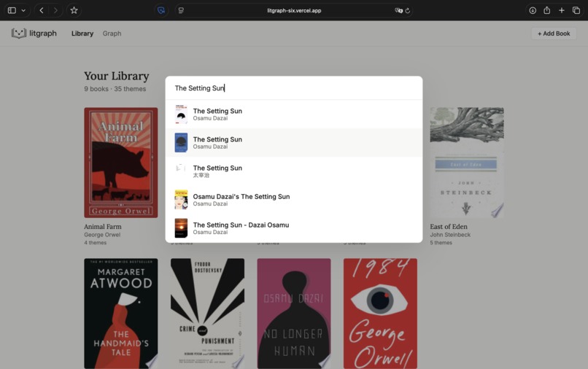Open the downloads icon
The height and width of the screenshot is (369, 588).
[533, 10]
